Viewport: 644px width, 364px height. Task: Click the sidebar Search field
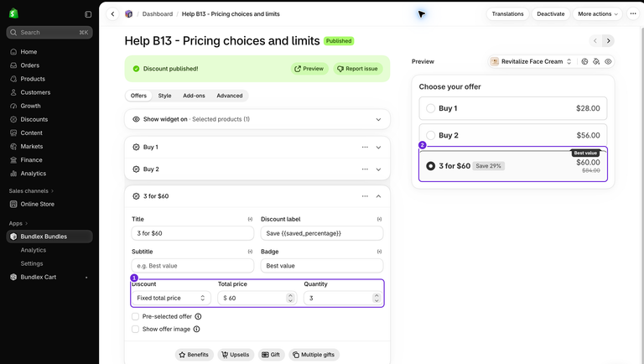[x=49, y=33]
